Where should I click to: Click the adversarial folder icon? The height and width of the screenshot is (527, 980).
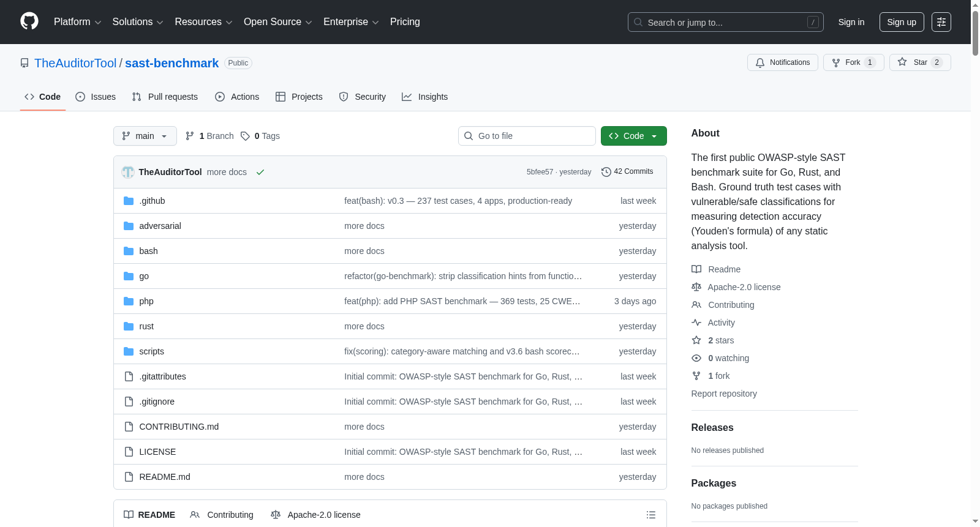point(129,226)
